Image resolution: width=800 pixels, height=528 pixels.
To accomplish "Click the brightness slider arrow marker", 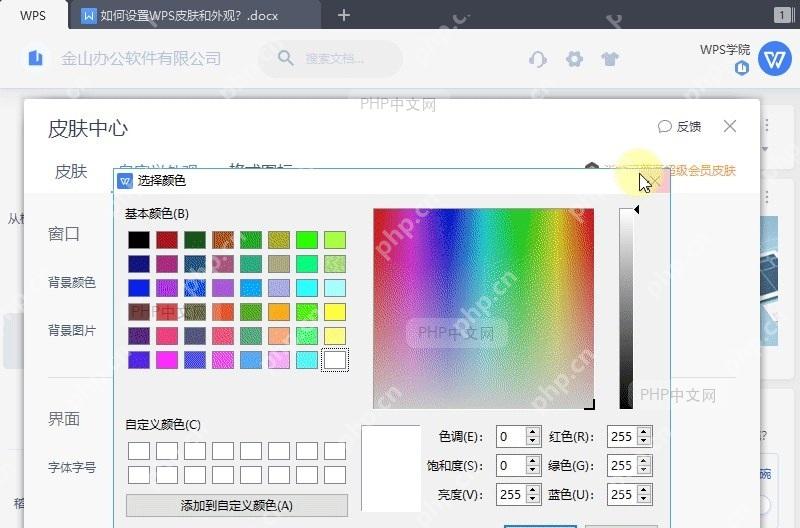I will tap(636, 209).
